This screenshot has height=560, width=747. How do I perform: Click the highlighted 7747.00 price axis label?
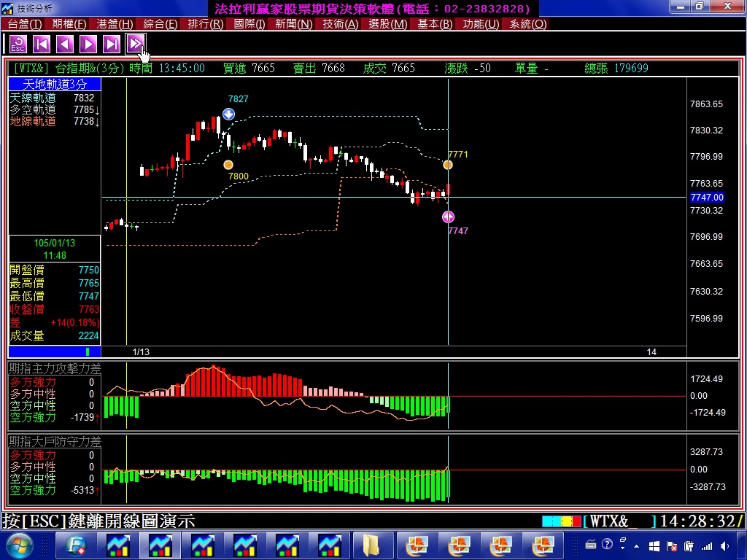click(x=707, y=197)
